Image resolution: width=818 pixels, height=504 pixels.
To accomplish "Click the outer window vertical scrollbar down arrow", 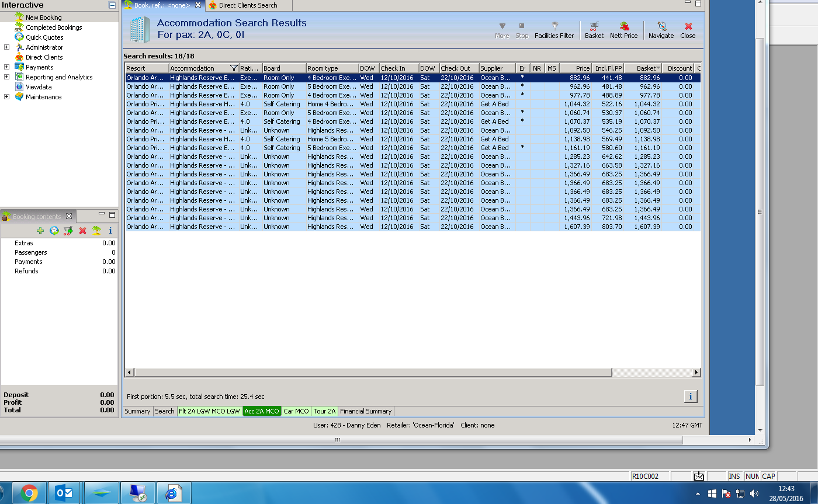I will [x=760, y=430].
